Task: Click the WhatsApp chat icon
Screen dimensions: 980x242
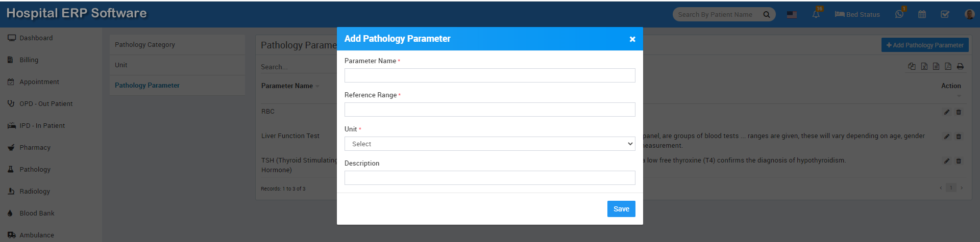Action: [x=899, y=14]
